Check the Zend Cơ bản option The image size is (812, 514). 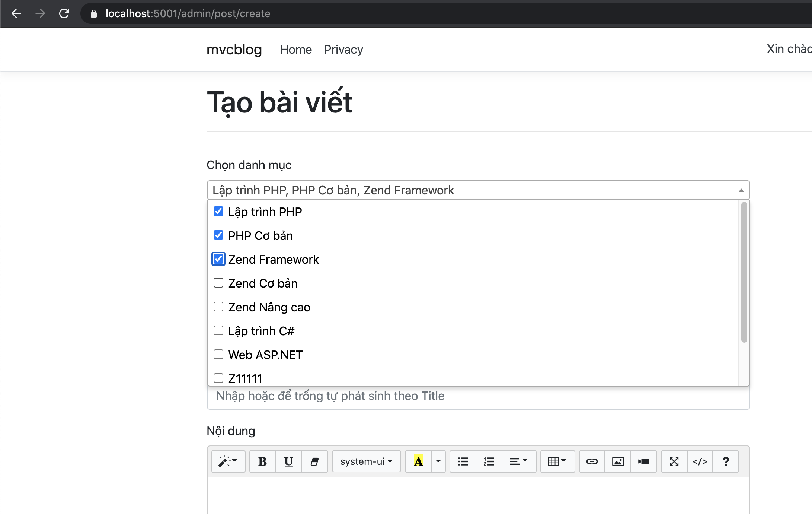click(x=218, y=283)
